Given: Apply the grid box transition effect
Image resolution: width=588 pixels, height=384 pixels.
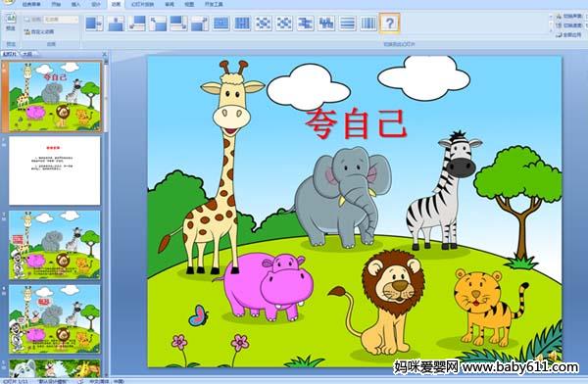Looking at the screenshot, I should pyautogui.click(x=242, y=24).
